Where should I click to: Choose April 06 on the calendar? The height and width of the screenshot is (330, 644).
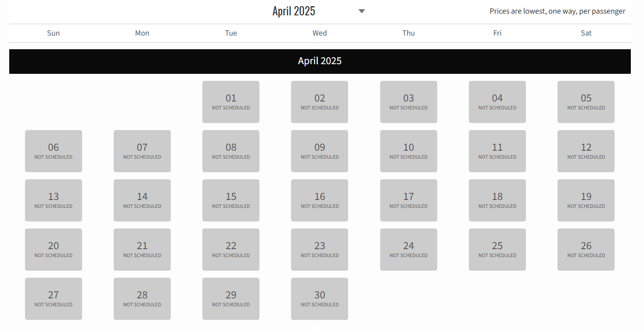tap(54, 151)
